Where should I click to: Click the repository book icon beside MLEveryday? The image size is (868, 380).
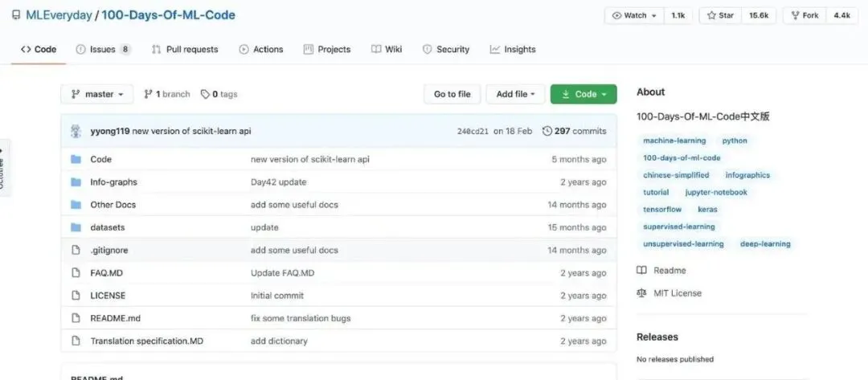pyautogui.click(x=15, y=15)
